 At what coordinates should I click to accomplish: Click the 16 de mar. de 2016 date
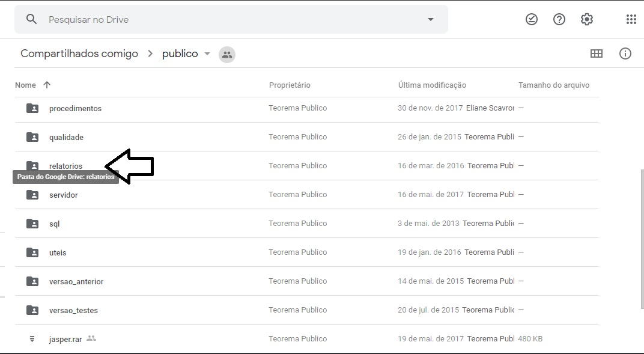431,165
